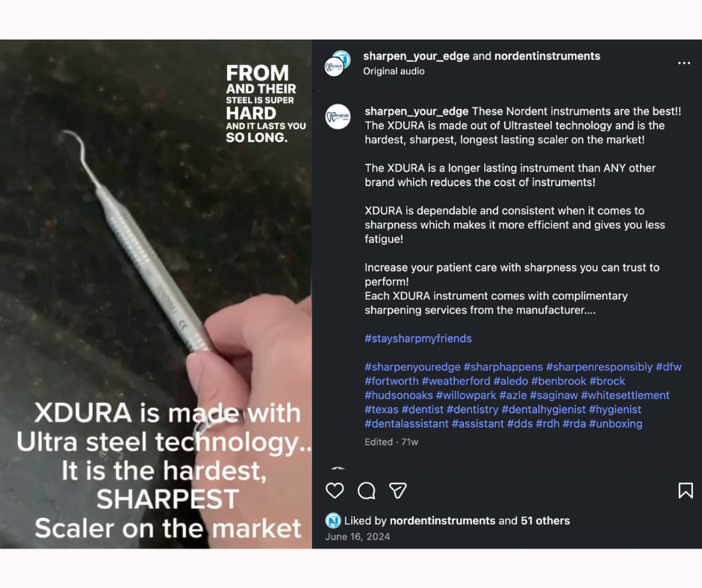Click the small avatar next to Liked by
This screenshot has height=588, width=702.
tap(333, 520)
